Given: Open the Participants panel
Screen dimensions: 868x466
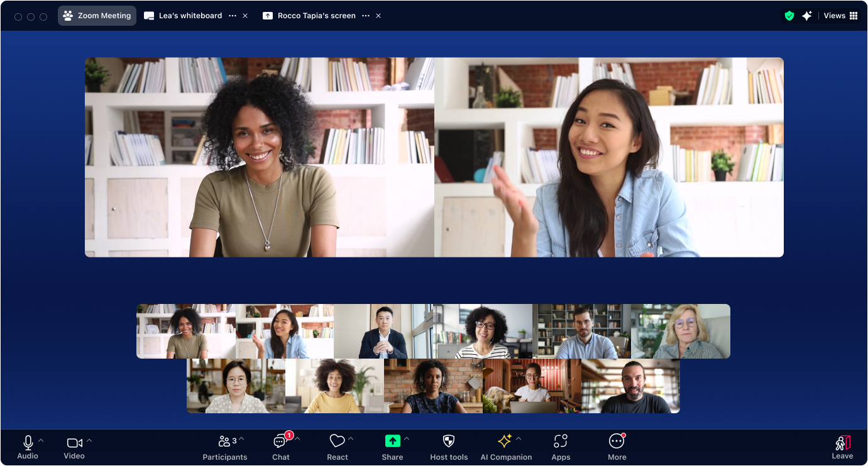Looking at the screenshot, I should (x=225, y=446).
